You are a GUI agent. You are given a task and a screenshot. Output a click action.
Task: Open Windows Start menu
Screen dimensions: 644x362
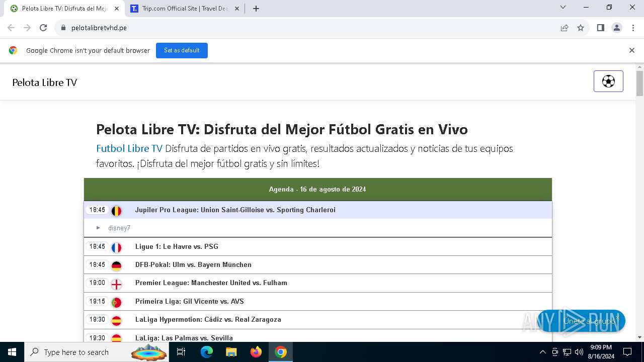(x=12, y=352)
